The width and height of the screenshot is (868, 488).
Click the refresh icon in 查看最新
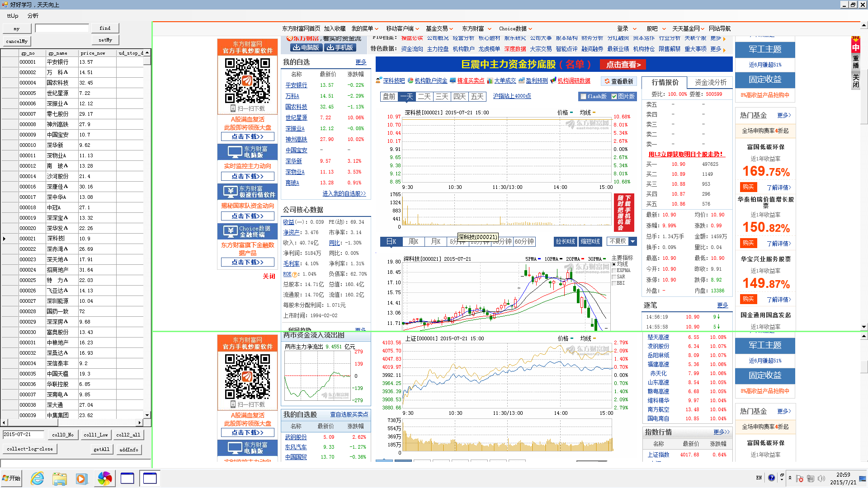(607, 81)
